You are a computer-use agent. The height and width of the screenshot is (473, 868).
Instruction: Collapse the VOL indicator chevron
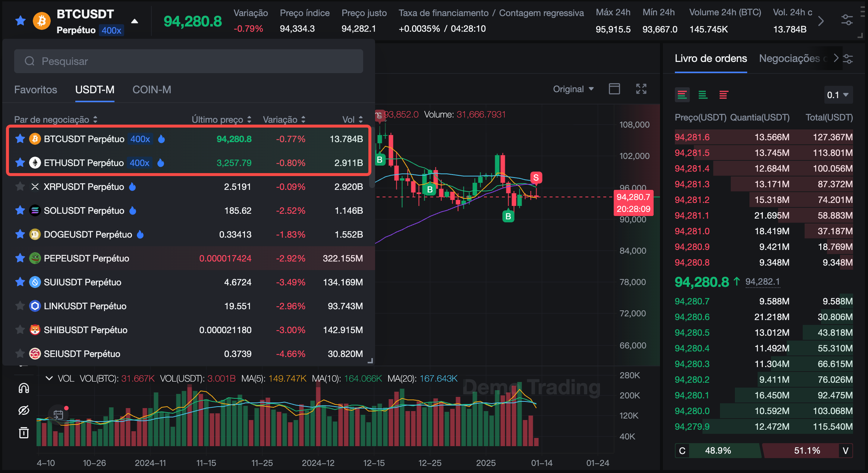point(49,378)
